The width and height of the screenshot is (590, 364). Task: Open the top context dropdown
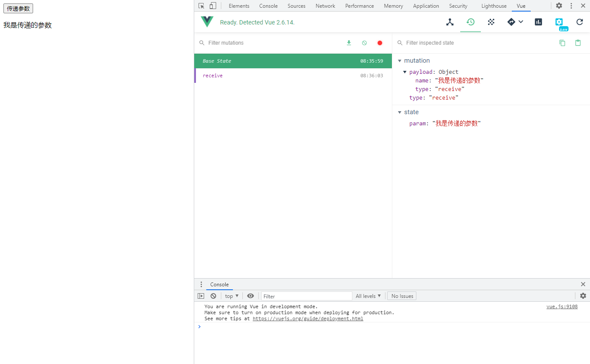(x=232, y=296)
